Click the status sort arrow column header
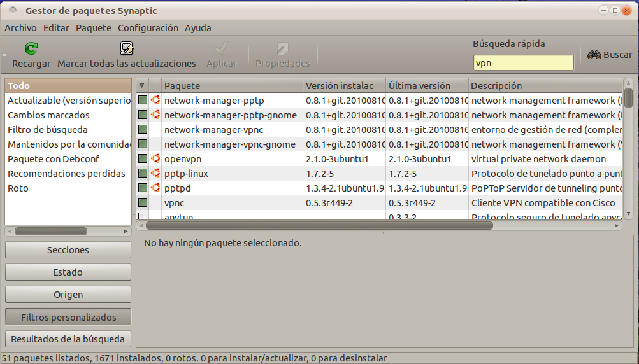 click(x=142, y=85)
